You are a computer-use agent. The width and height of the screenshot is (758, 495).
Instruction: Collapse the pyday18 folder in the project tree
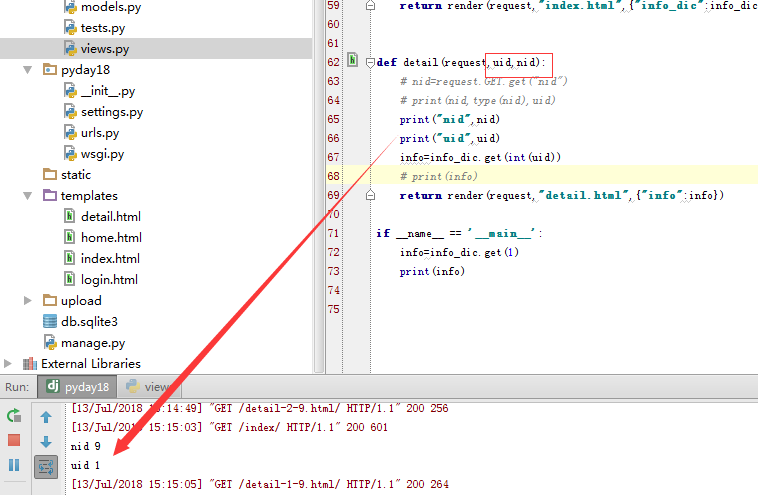point(28,70)
